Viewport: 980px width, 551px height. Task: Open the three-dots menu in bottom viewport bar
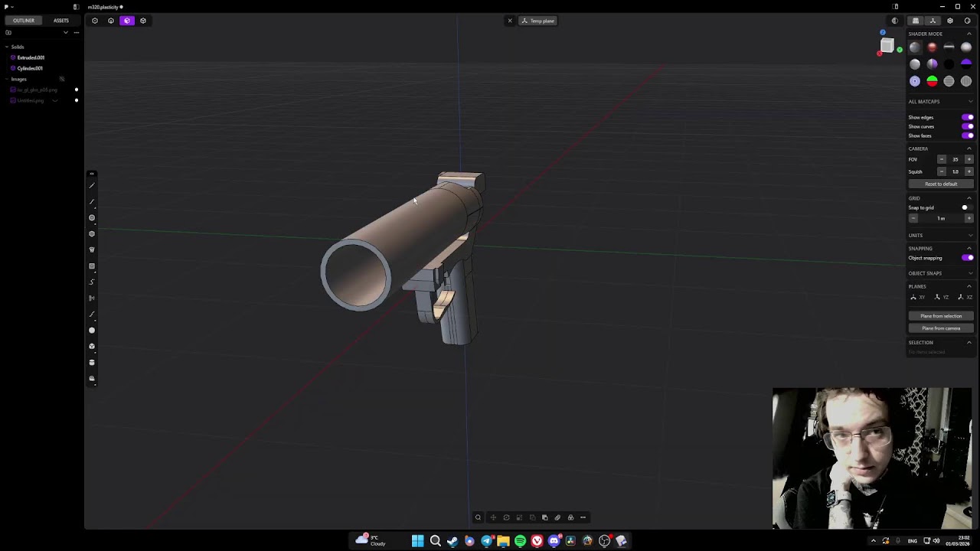[583, 517]
